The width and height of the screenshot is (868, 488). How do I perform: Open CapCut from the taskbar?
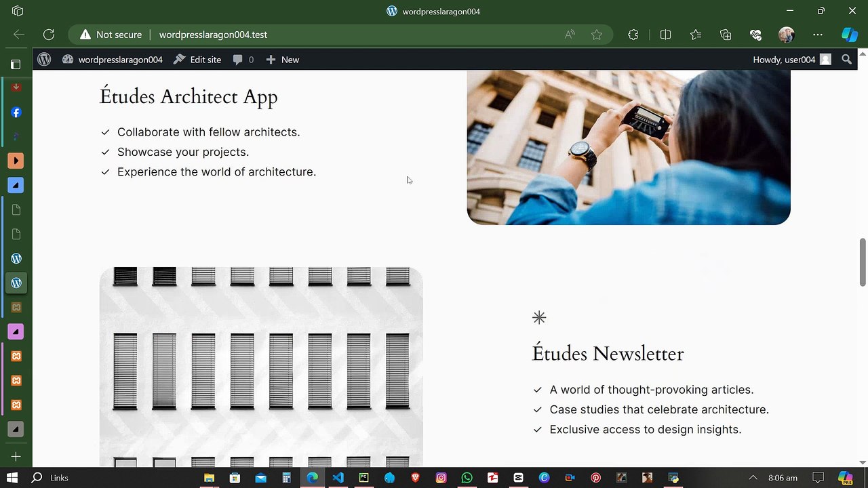click(x=518, y=478)
